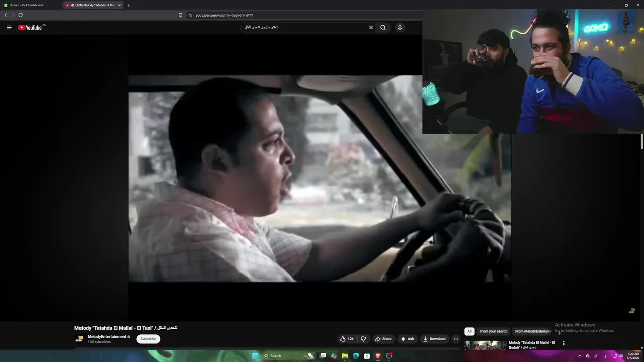Open MelodyEntertainment channel name link
The width and height of the screenshot is (644, 362).
pyautogui.click(x=107, y=337)
